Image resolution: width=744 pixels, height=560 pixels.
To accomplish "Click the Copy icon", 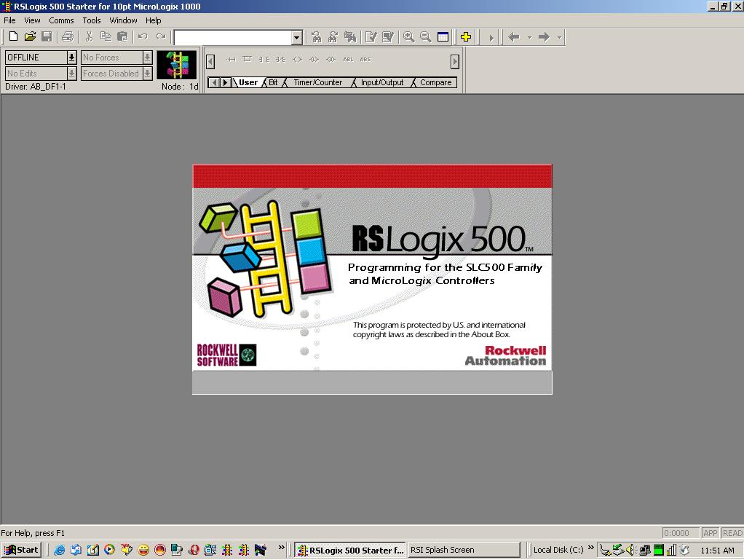I will pos(106,37).
